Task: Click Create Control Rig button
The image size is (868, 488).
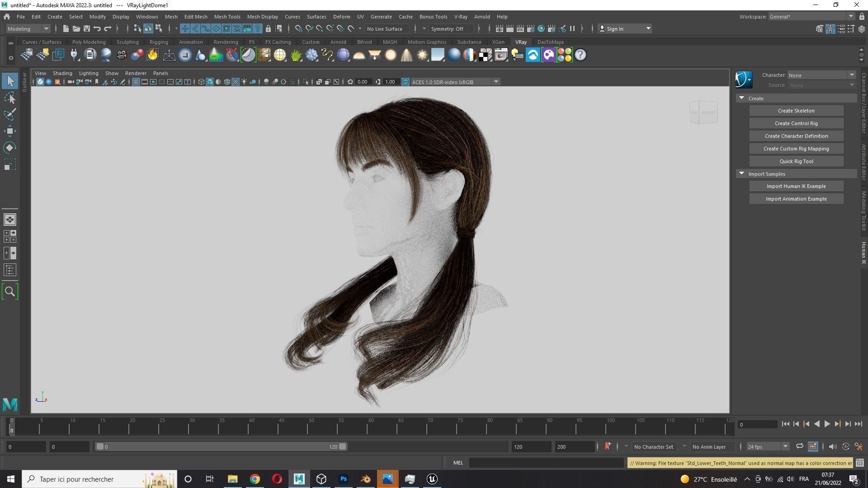Action: coord(796,123)
